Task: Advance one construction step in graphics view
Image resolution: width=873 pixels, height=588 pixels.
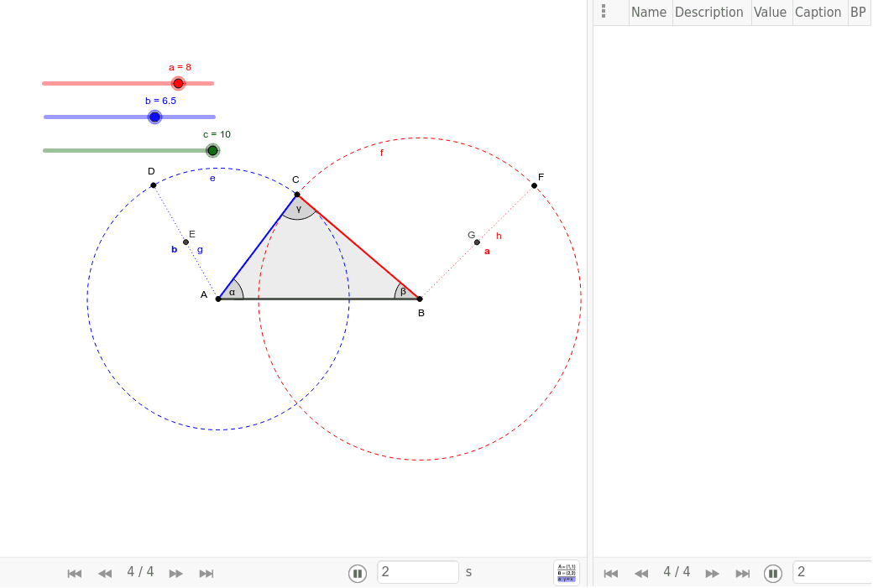Action: tap(176, 574)
